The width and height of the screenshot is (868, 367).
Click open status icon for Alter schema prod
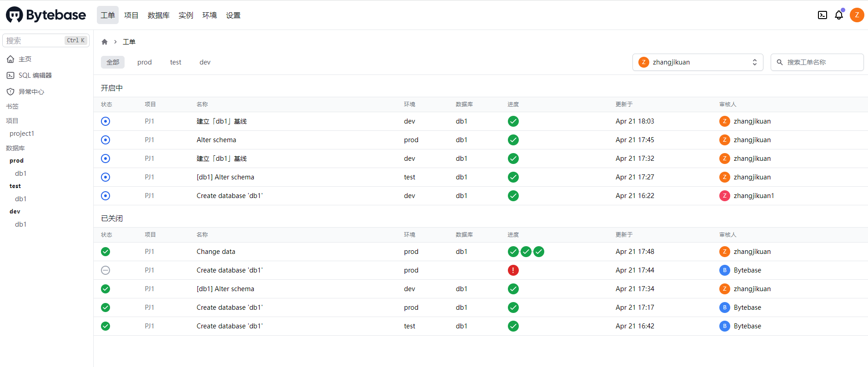click(x=105, y=140)
